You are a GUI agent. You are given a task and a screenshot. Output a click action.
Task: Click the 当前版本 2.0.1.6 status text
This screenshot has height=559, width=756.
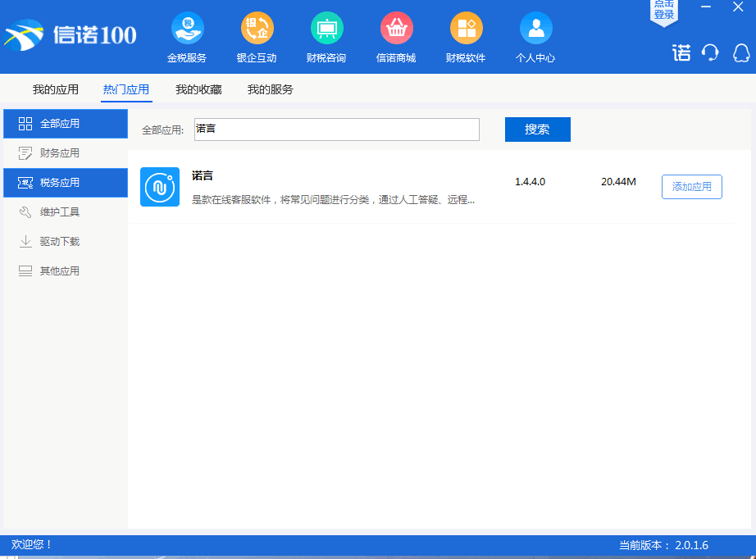click(663, 545)
